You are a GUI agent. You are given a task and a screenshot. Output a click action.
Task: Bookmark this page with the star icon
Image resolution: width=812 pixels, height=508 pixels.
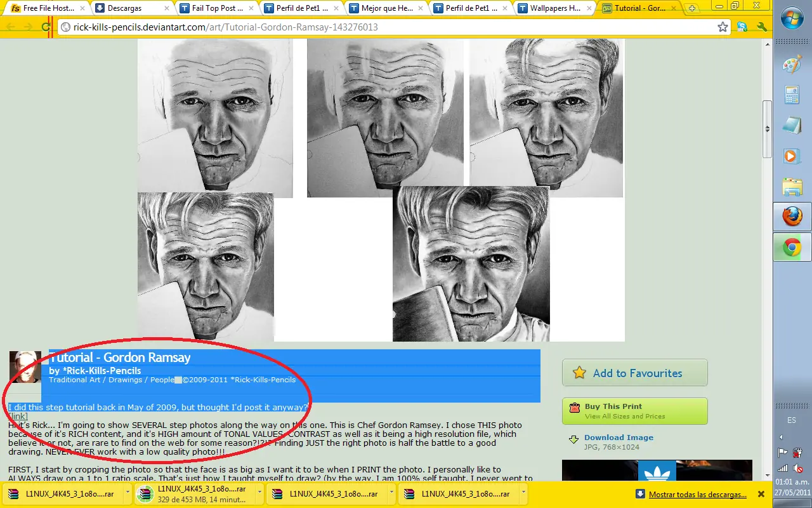(x=723, y=27)
